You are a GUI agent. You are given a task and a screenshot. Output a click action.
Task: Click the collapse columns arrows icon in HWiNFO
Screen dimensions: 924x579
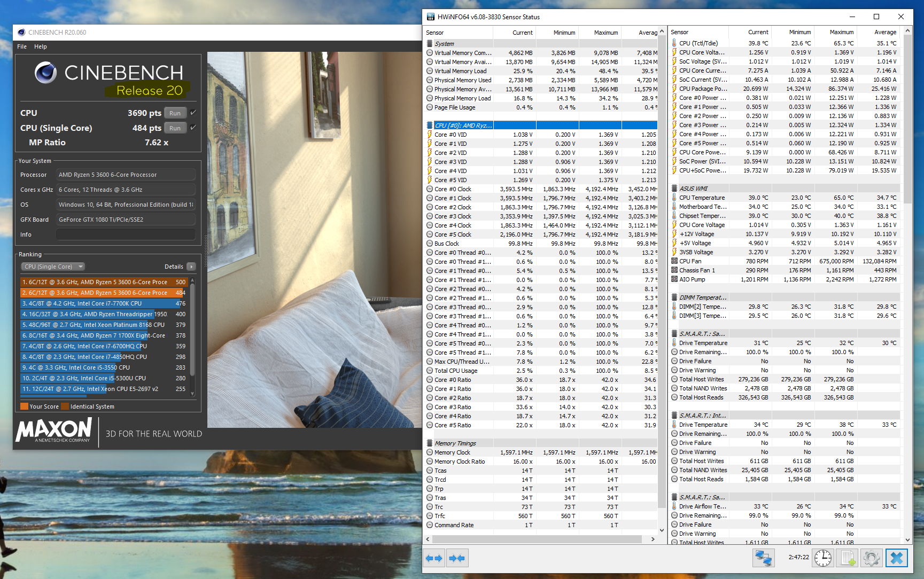[457, 558]
